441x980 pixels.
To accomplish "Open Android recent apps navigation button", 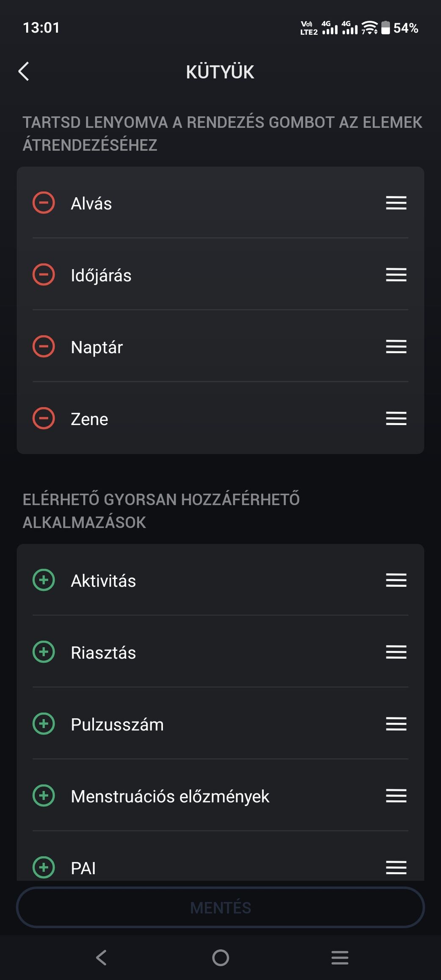I will pos(339,958).
